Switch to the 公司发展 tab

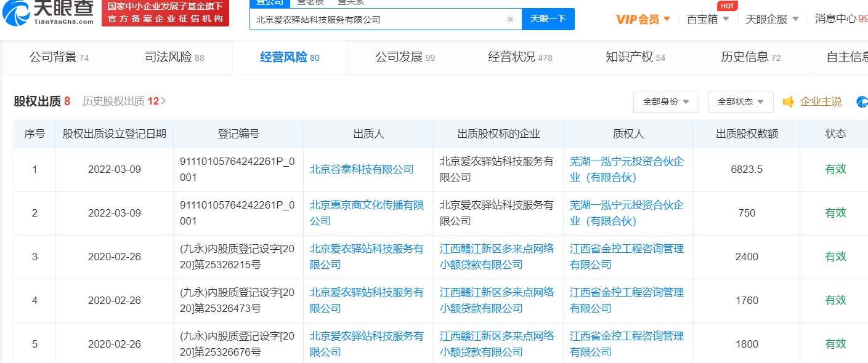(x=405, y=57)
